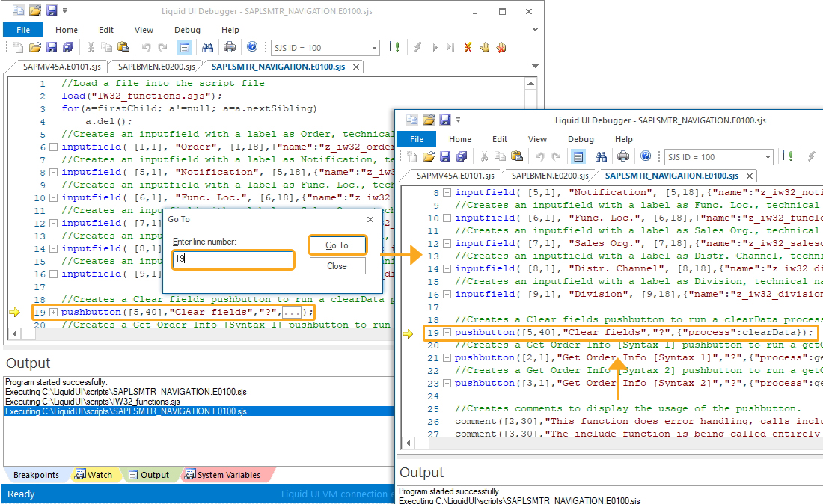Open quick access customize arrow in back window title bar

pos(65,10)
